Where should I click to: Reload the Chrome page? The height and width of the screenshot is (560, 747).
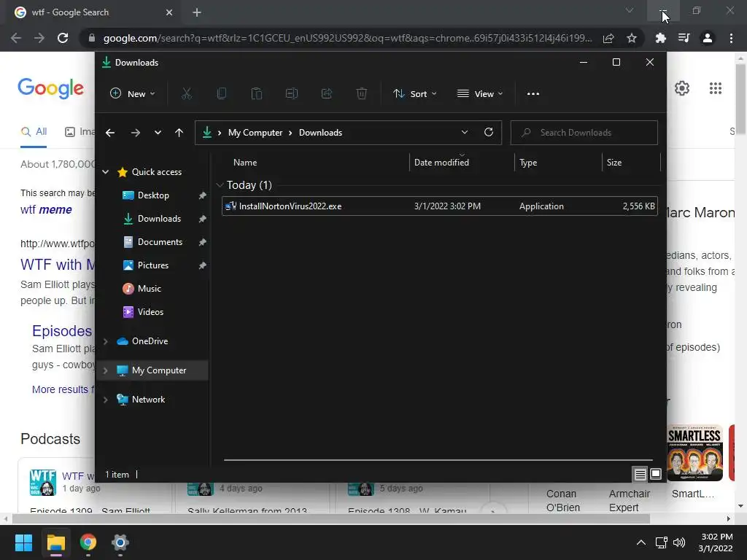click(63, 38)
